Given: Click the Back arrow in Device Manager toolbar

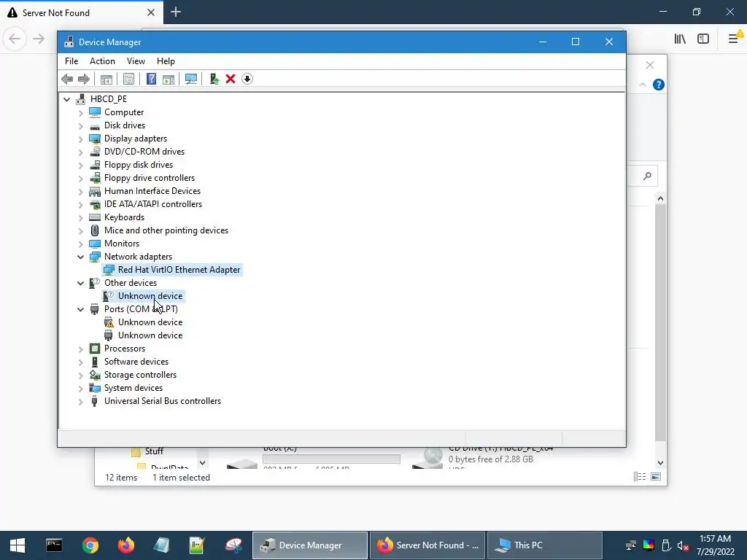Looking at the screenshot, I should [x=67, y=79].
